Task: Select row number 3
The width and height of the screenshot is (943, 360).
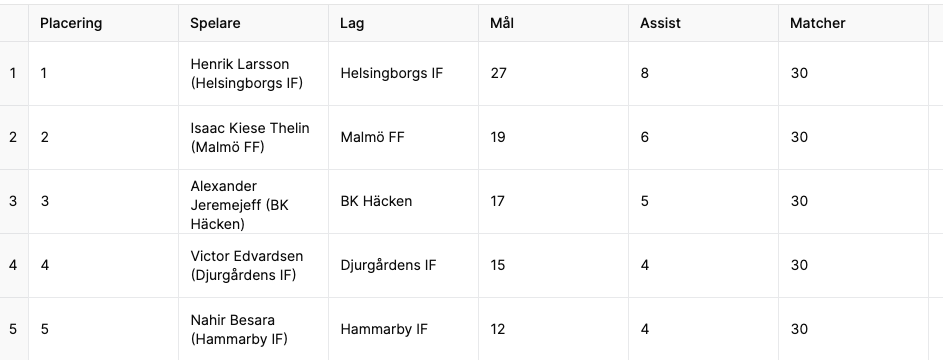Action: [14, 201]
